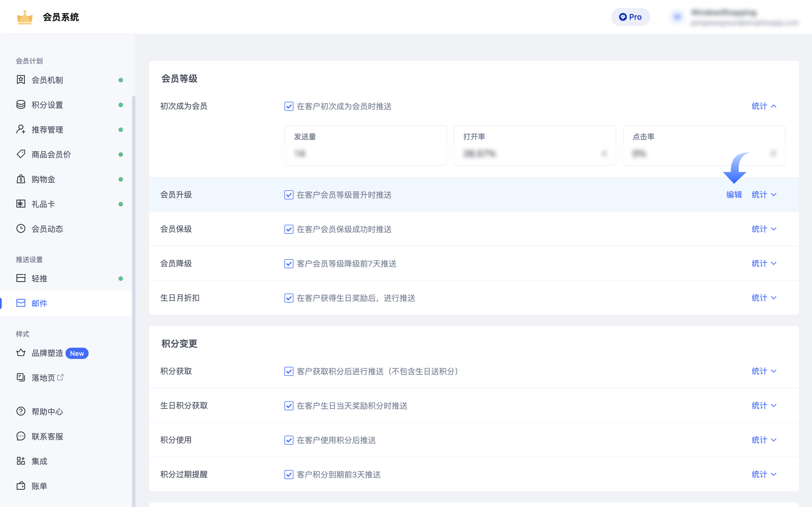Click the external link icon beside 落地页
Viewport: 812px width, 507px height.
(60, 378)
